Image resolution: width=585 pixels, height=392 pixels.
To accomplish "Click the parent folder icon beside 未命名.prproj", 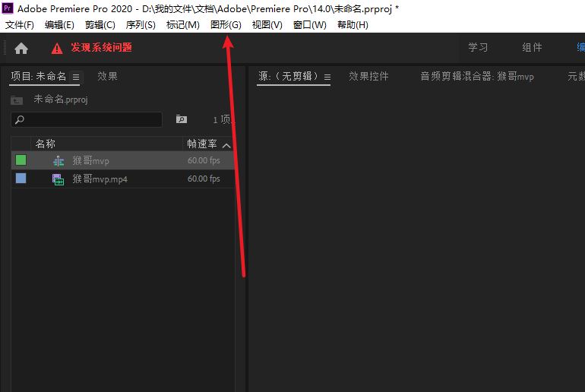I will point(17,100).
